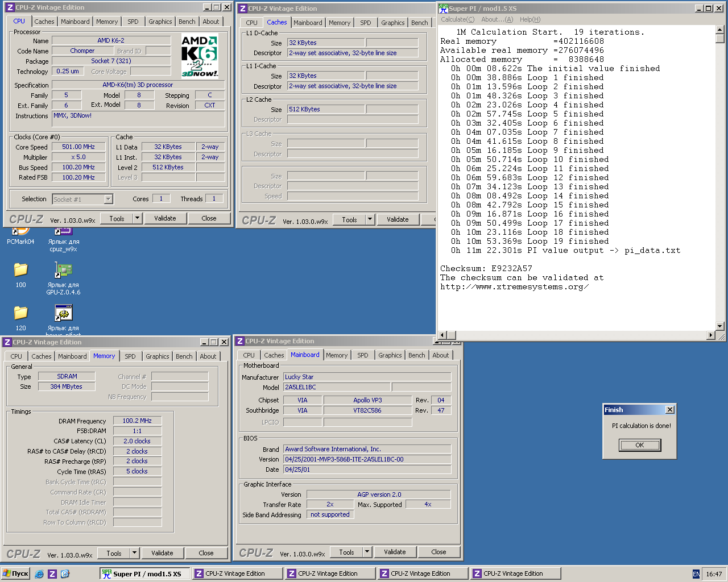Select the folder named 120 on desktop
Screen dimensions: 728x582
click(20, 317)
